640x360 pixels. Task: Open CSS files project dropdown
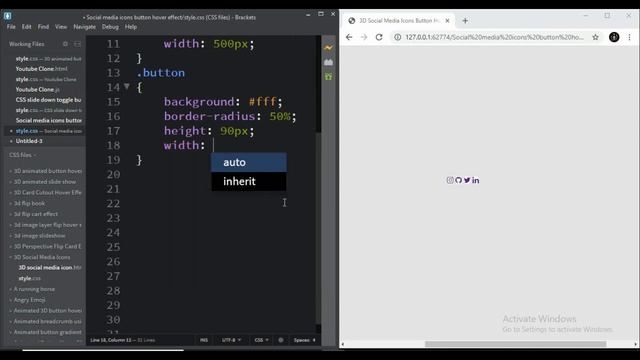tap(22, 155)
